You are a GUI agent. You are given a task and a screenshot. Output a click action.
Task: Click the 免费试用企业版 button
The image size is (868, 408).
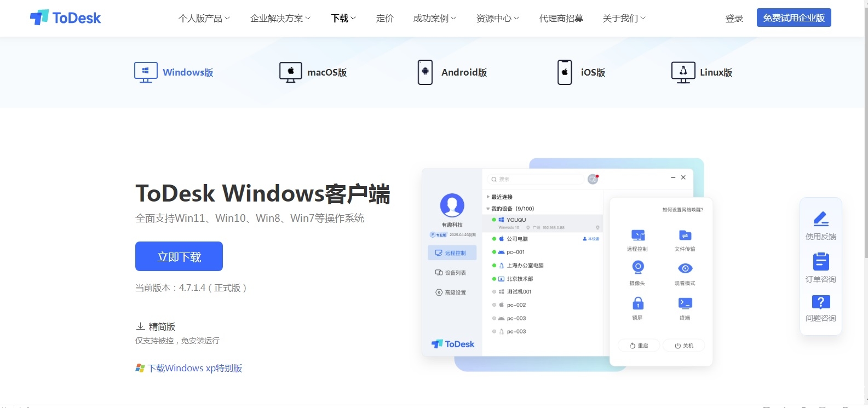point(794,18)
